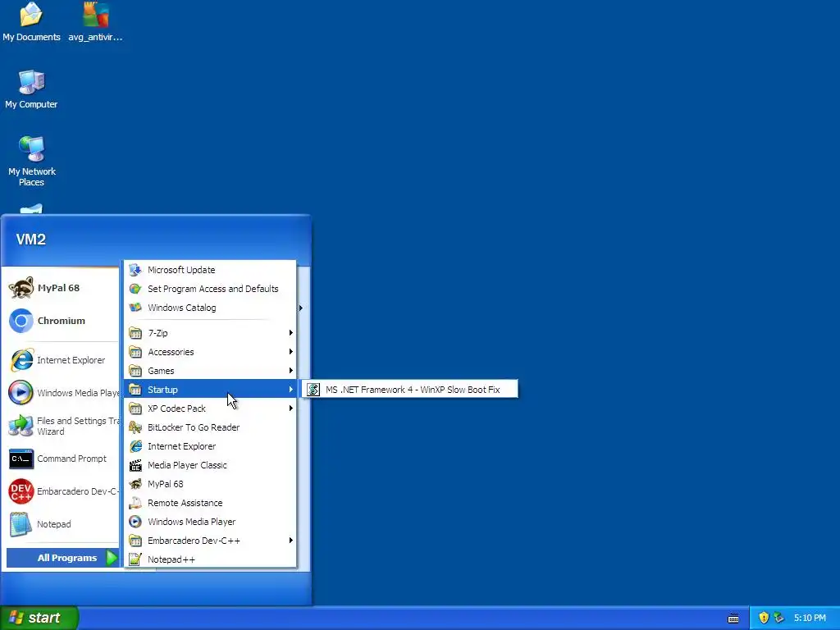
Task: Open the avg_antivir installer desktop icon
Action: pos(95,21)
